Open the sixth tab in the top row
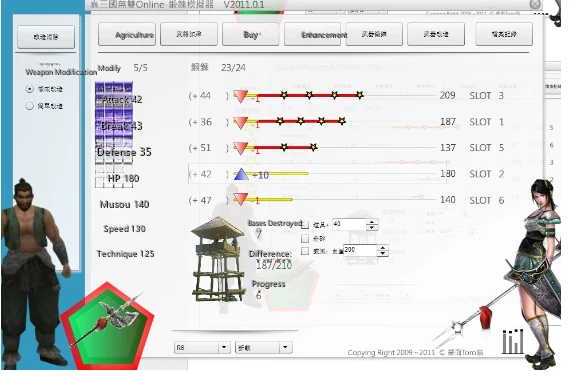Image resolution: width=576 pixels, height=376 pixels. [x=436, y=34]
